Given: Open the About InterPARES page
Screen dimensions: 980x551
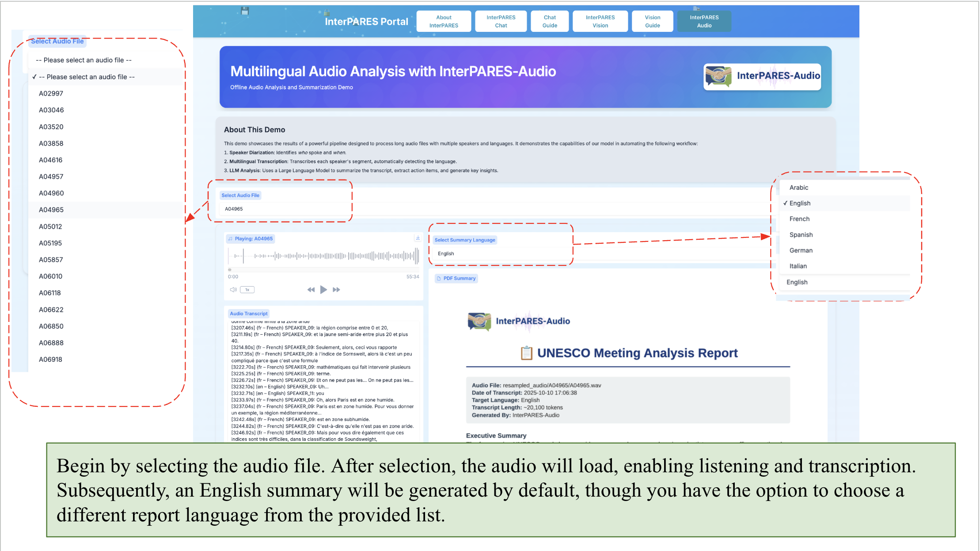Looking at the screenshot, I should 444,21.
